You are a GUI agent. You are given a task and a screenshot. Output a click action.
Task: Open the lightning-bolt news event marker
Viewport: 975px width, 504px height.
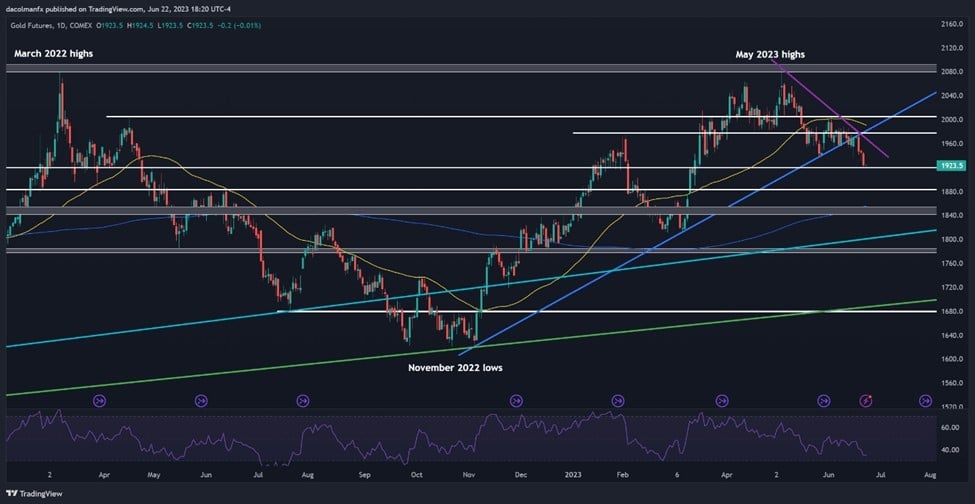click(x=866, y=401)
